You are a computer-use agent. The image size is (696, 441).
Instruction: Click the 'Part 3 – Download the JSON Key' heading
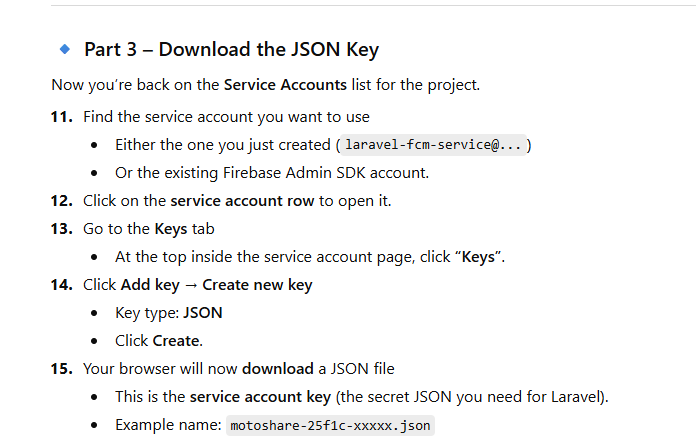point(231,49)
